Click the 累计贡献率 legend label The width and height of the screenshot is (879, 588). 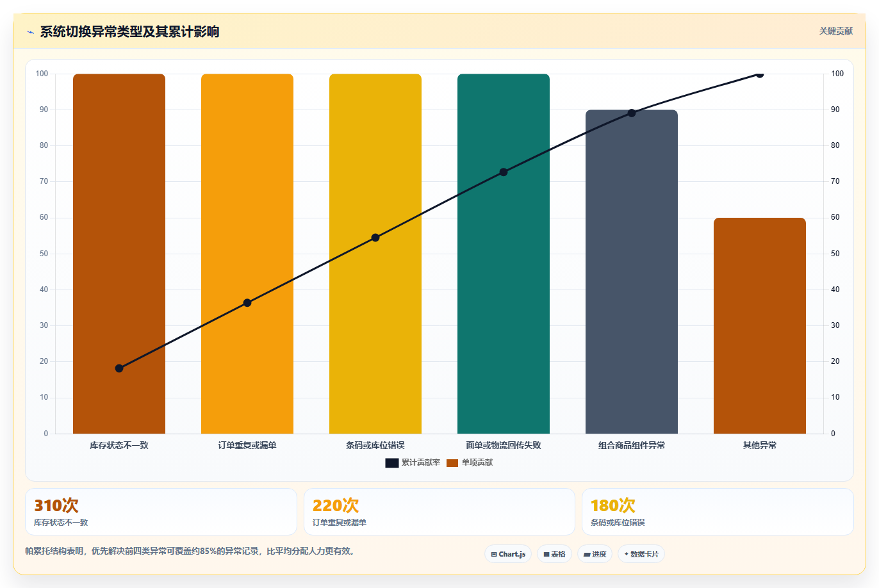click(421, 462)
